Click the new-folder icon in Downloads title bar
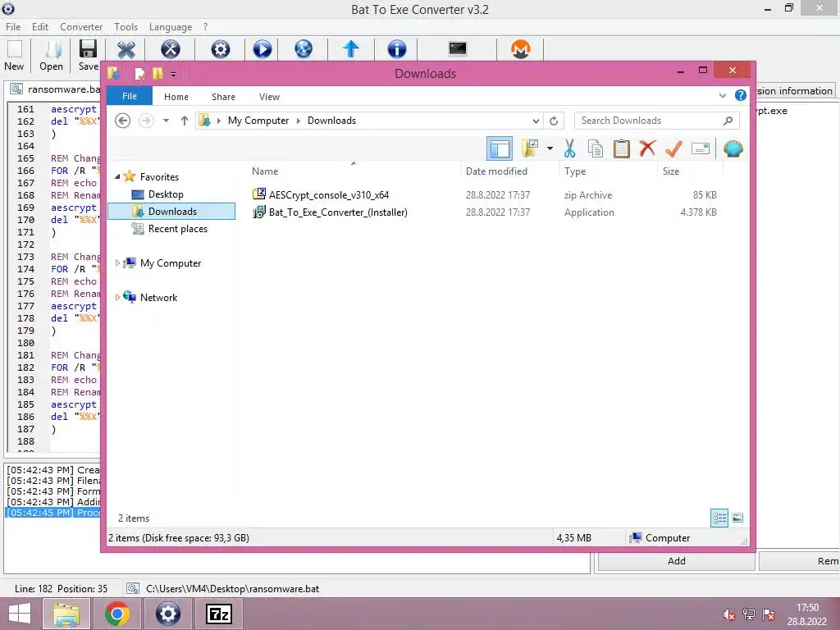The width and height of the screenshot is (840, 630). pos(157,73)
